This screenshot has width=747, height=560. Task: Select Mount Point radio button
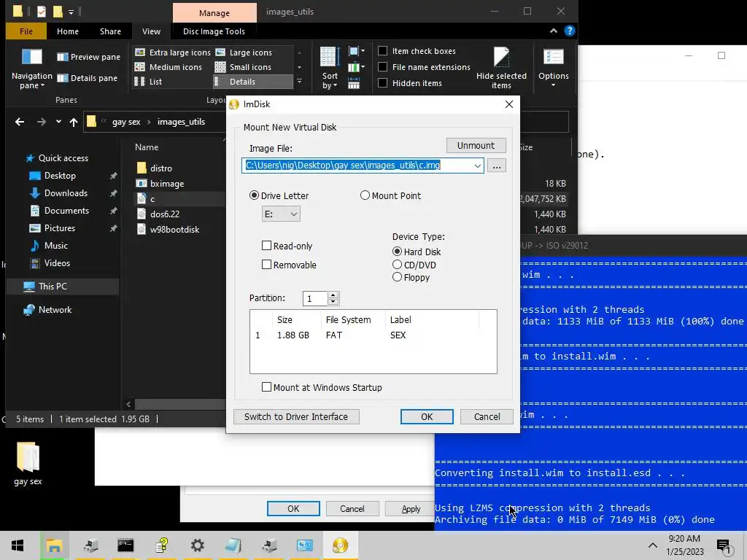pyautogui.click(x=365, y=195)
